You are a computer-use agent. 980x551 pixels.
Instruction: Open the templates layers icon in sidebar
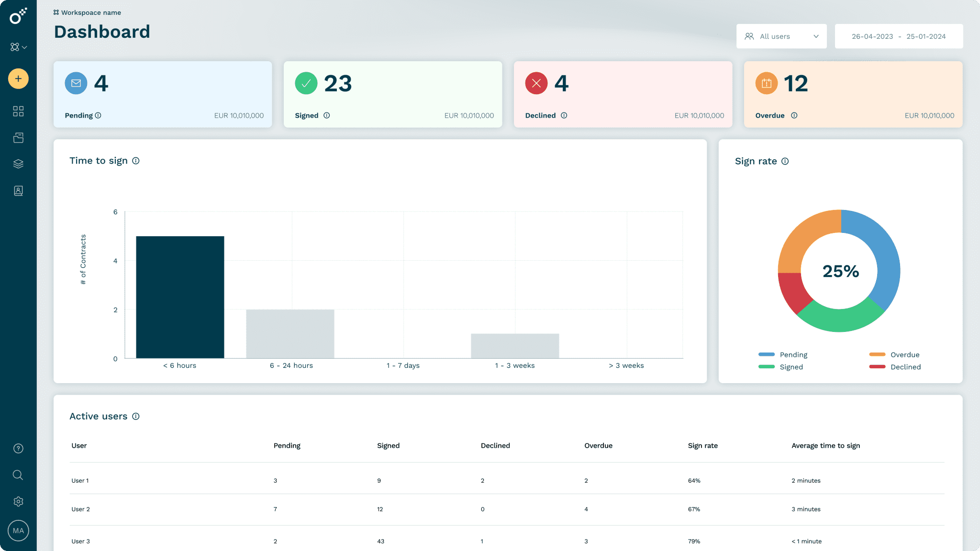pos(18,164)
